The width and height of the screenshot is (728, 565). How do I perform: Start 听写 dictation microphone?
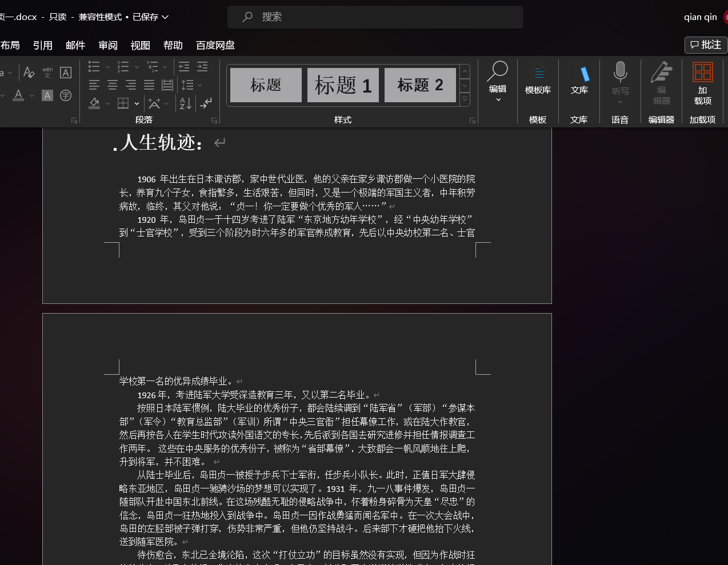coord(620,82)
